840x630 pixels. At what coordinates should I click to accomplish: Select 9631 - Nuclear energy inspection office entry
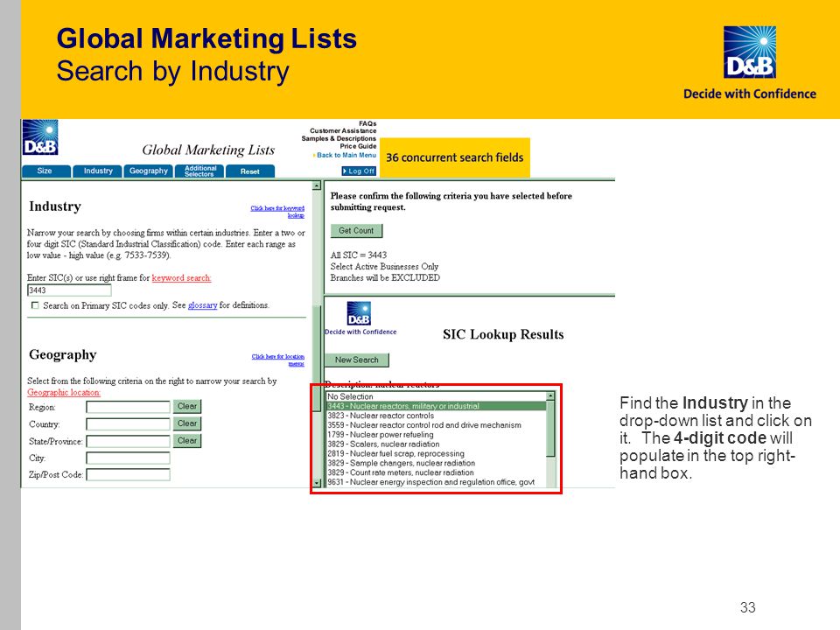click(x=436, y=482)
